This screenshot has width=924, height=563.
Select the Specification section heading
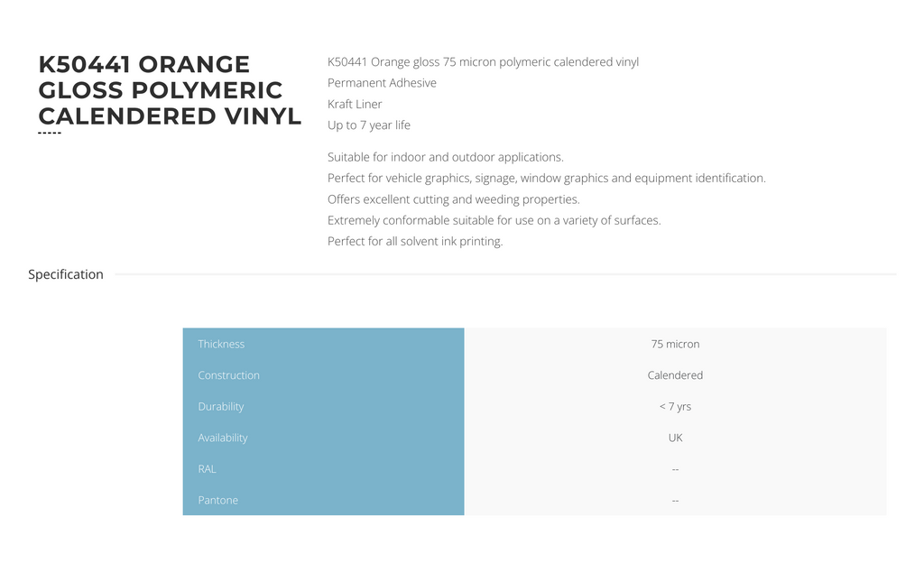[x=66, y=274]
